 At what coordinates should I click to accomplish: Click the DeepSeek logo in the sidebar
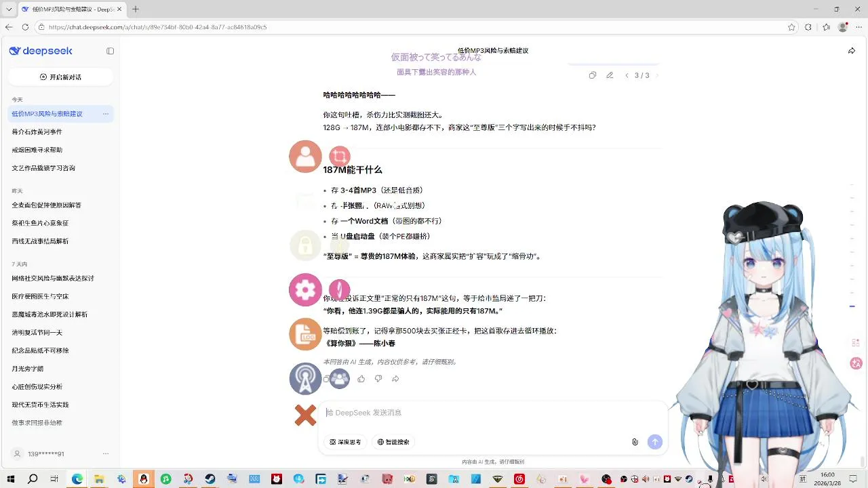pyautogui.click(x=41, y=51)
